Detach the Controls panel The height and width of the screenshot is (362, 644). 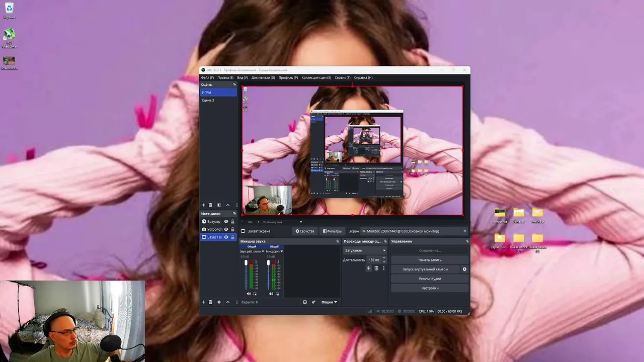(x=467, y=241)
